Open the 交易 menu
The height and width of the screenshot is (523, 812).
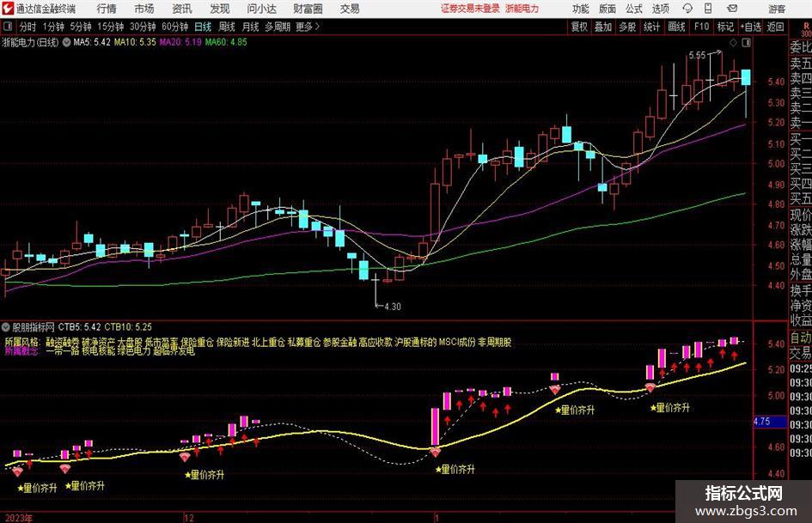coord(350,9)
